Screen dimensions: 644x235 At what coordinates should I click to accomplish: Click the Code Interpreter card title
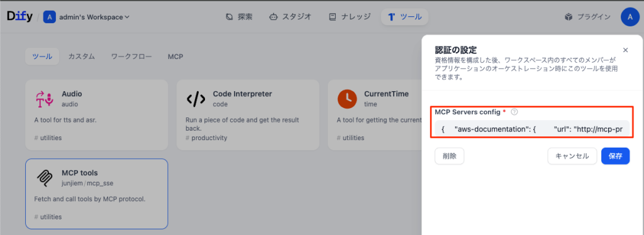[242, 94]
